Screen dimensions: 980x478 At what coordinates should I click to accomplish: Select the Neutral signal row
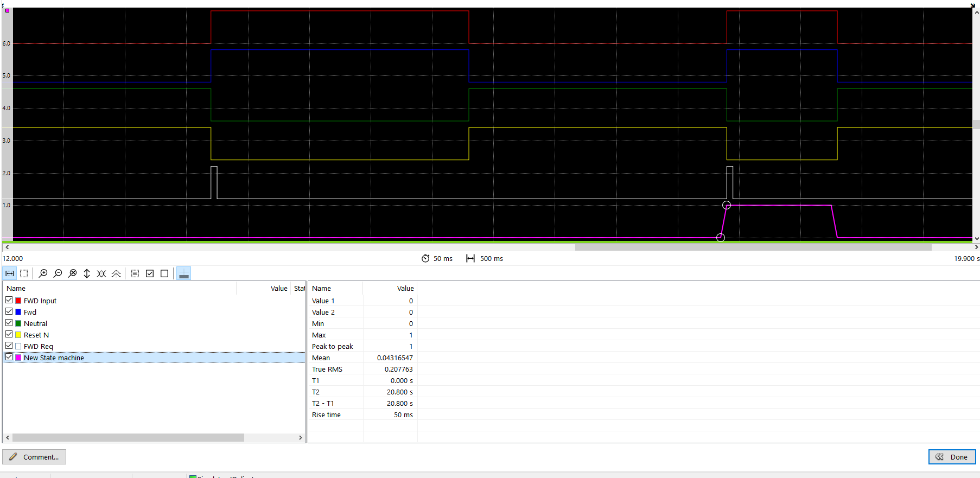[154, 323]
